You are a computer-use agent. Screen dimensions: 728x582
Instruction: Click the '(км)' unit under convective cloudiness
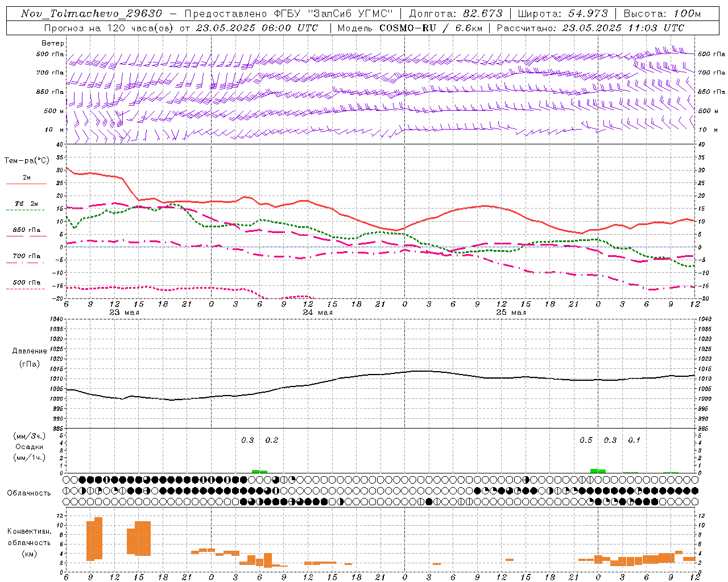[x=29, y=554]
